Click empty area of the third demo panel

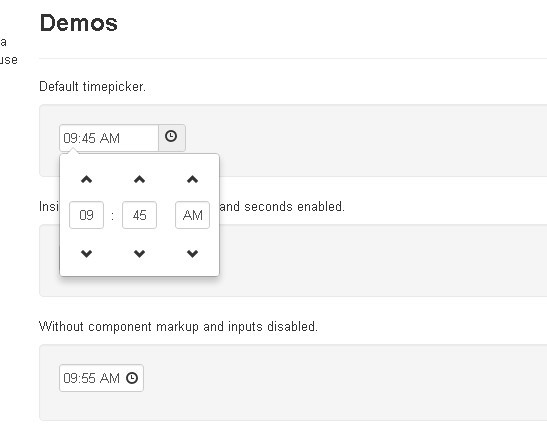coord(342,383)
